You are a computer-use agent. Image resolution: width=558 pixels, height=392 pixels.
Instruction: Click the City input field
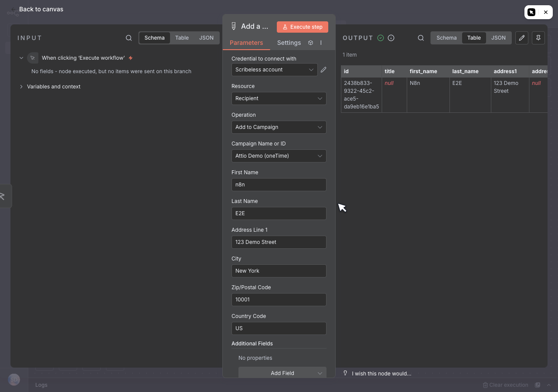(x=279, y=271)
